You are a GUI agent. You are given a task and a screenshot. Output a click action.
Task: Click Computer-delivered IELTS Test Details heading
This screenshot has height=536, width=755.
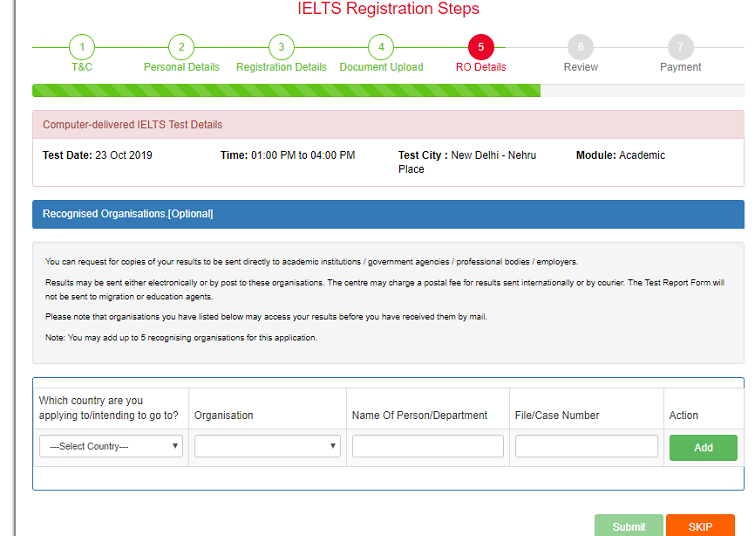pos(132,125)
